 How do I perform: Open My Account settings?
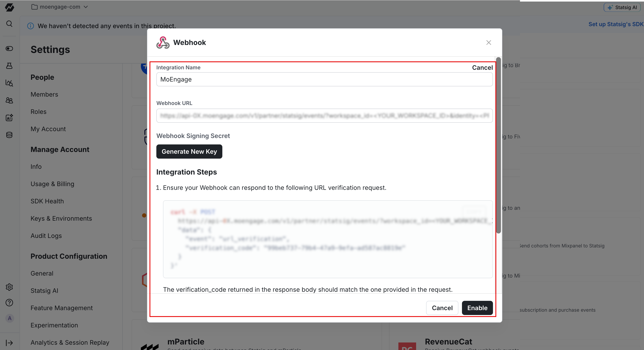[48, 129]
